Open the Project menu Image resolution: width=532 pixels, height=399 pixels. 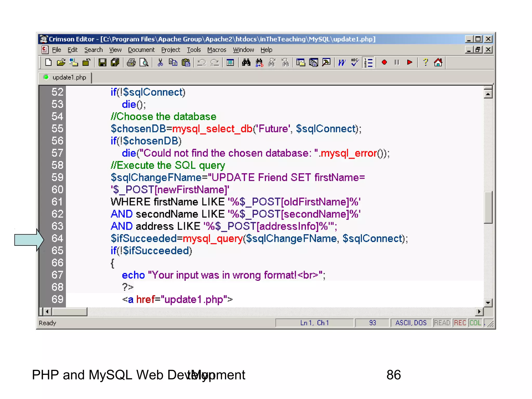pyautogui.click(x=170, y=50)
